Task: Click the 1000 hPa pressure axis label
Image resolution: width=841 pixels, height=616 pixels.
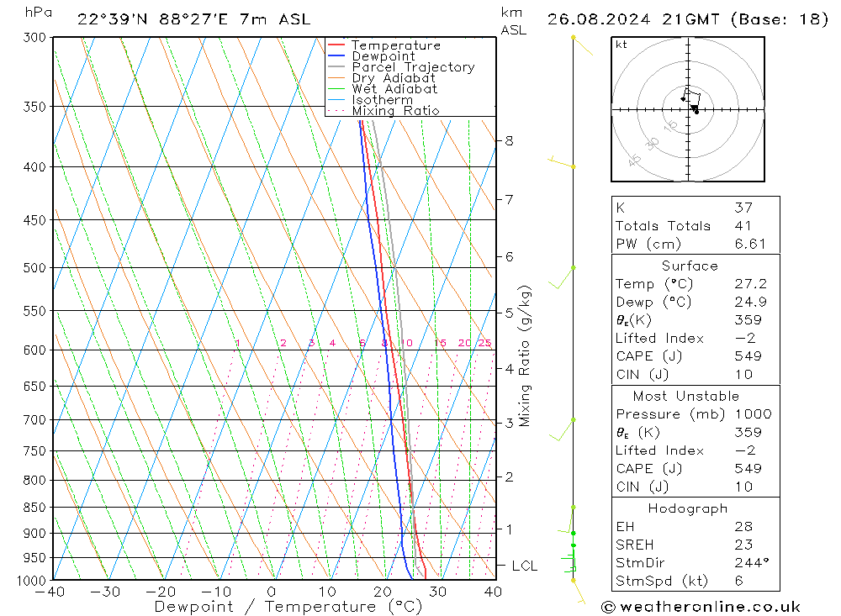Action: 31,581
